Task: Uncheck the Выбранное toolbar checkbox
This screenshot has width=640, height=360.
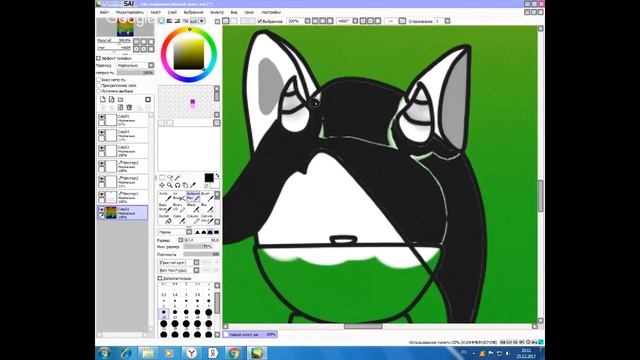Action: (260, 21)
